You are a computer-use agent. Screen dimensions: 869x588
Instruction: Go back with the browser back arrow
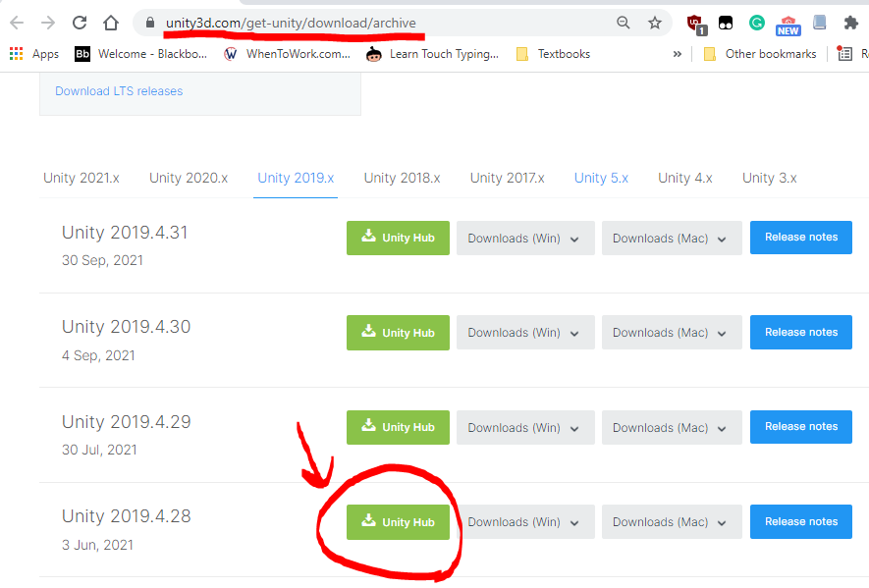pyautogui.click(x=17, y=23)
